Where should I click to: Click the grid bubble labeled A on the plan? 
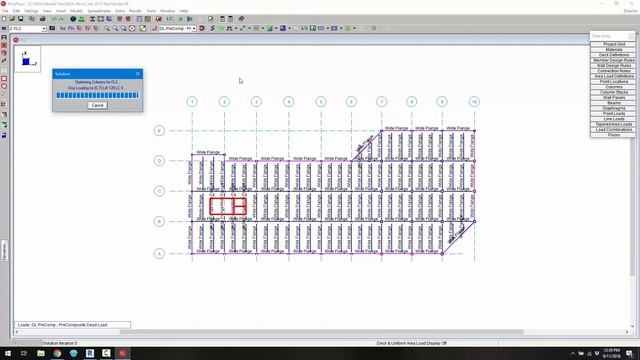pos(159,253)
